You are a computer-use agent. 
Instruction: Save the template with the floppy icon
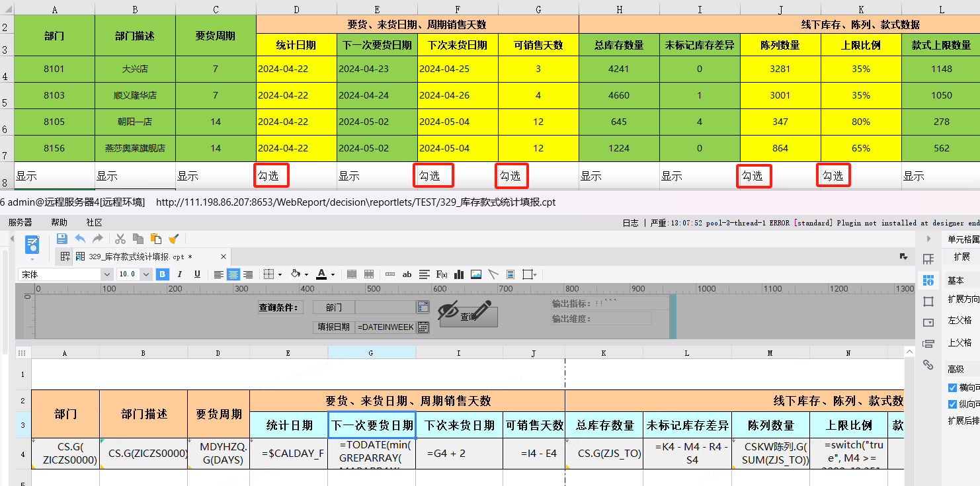(62, 239)
